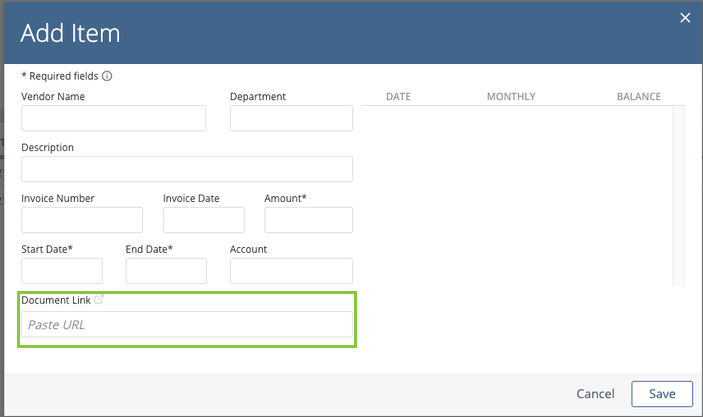The height and width of the screenshot is (417, 703).
Task: Save the new item
Action: click(662, 394)
